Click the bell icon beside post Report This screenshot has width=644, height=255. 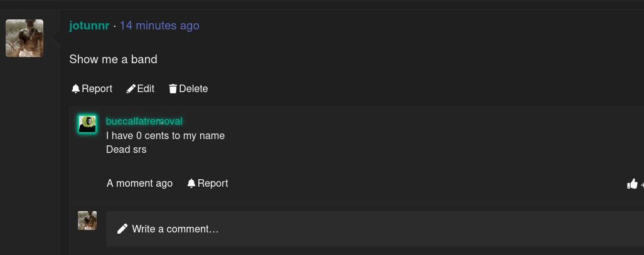(x=75, y=88)
